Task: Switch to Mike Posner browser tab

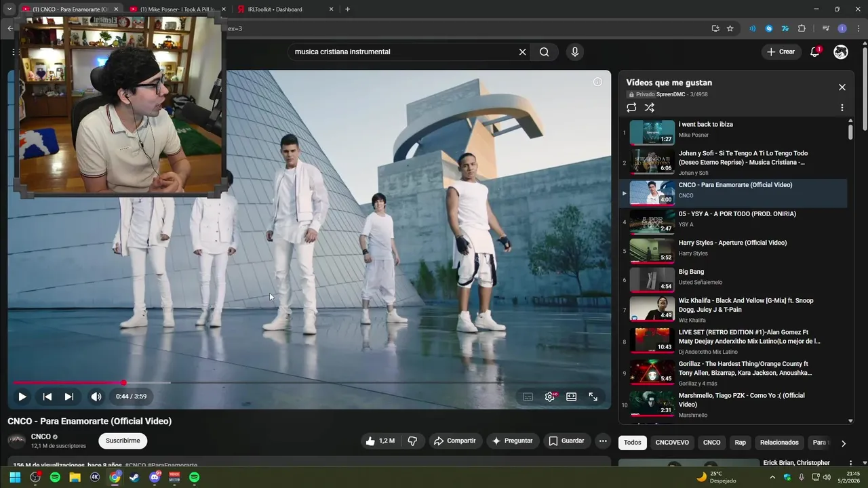Action: (x=178, y=9)
